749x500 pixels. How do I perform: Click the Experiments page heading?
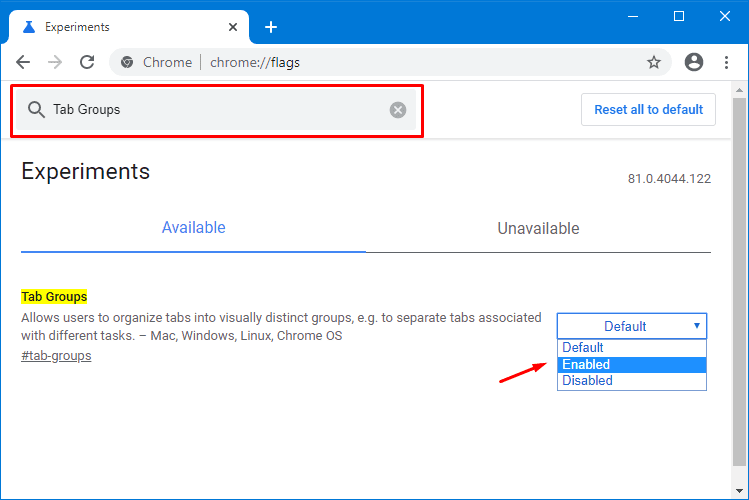(86, 171)
